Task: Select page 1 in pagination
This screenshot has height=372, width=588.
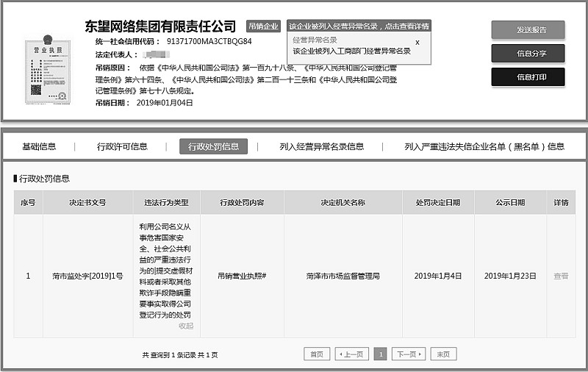Action: 380,354
